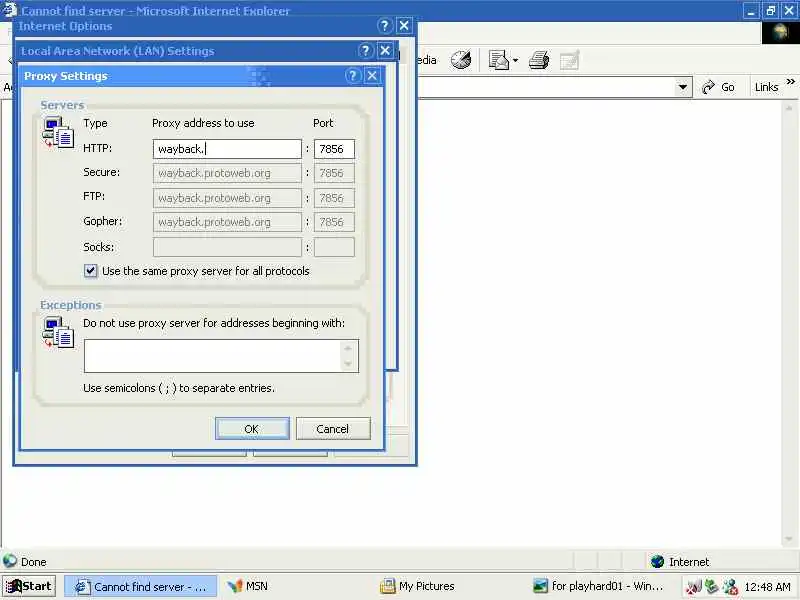This screenshot has width=800, height=600.
Task: Click the page scrollbar down arrow
Action: (789, 538)
